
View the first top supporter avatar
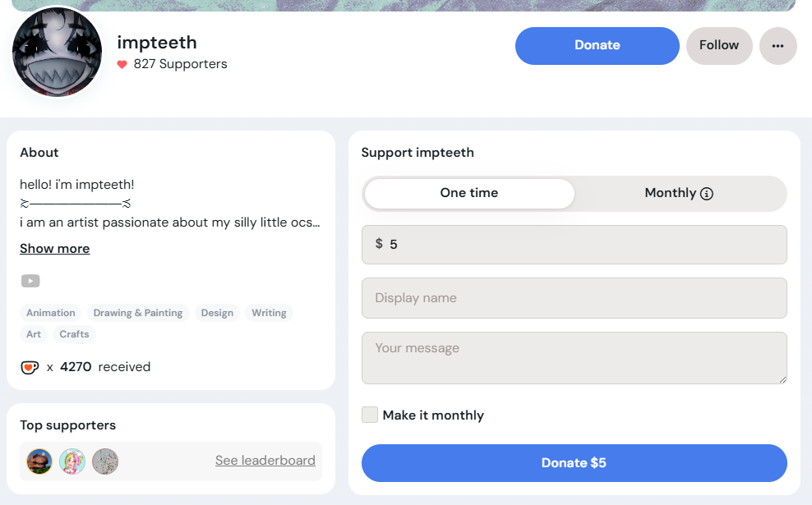(39, 461)
